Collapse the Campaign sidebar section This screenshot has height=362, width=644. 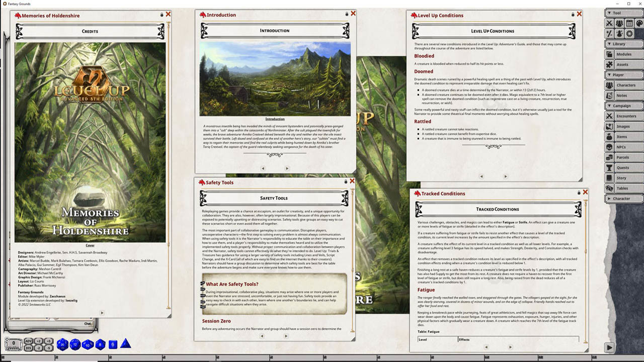coord(623,106)
